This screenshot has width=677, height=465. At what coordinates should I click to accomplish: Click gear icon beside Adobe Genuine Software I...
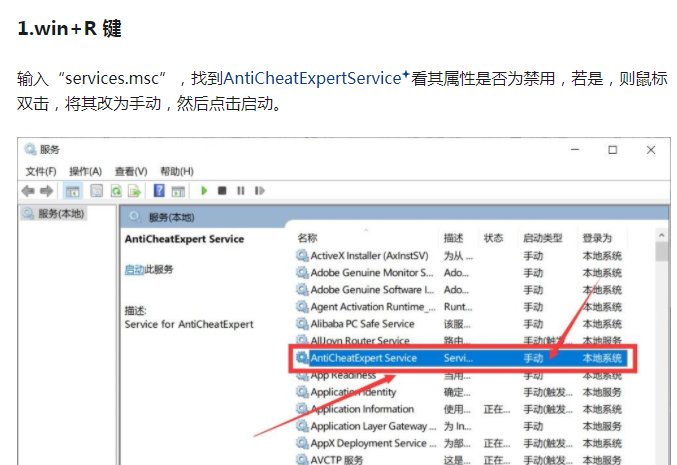pos(302,289)
